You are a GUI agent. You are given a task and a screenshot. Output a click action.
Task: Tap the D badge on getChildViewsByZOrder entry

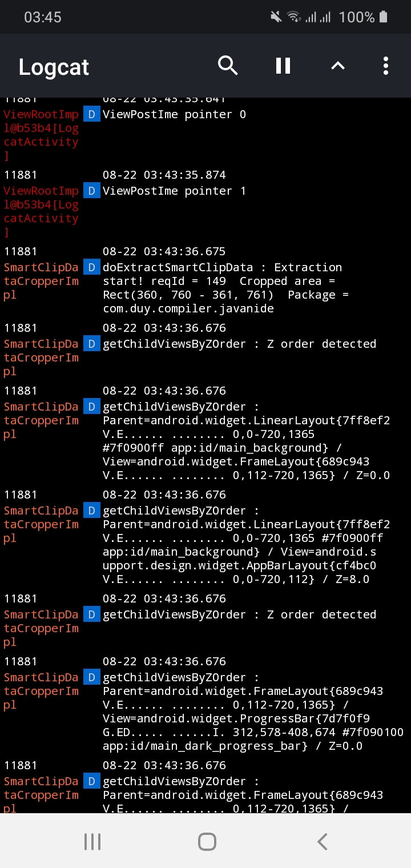pos(91,344)
